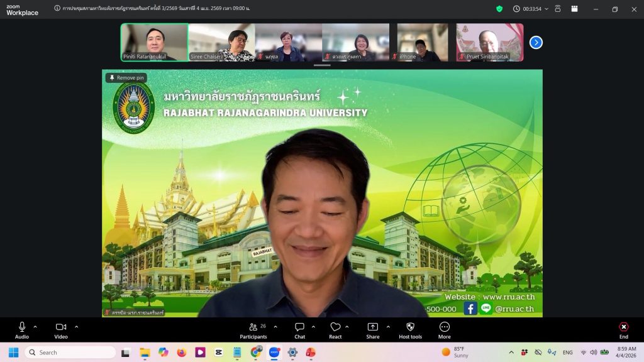Viewport: 644px width, 362px height.
Task: Click the green encryption shield icon
Action: [499, 9]
